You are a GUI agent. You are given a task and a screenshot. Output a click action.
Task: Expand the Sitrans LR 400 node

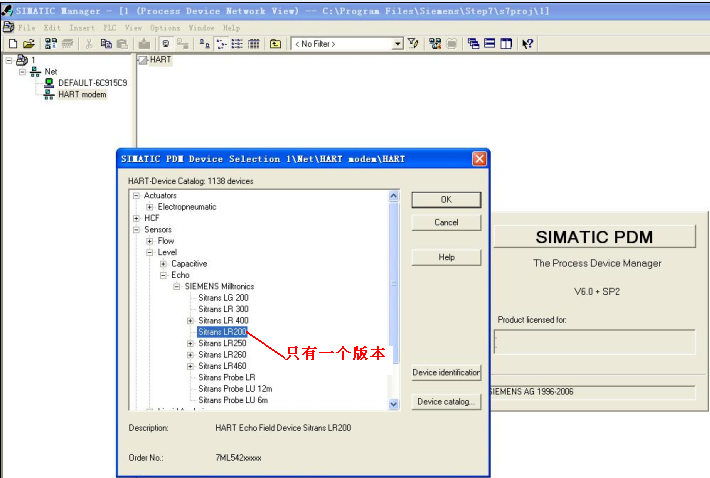click(x=191, y=320)
